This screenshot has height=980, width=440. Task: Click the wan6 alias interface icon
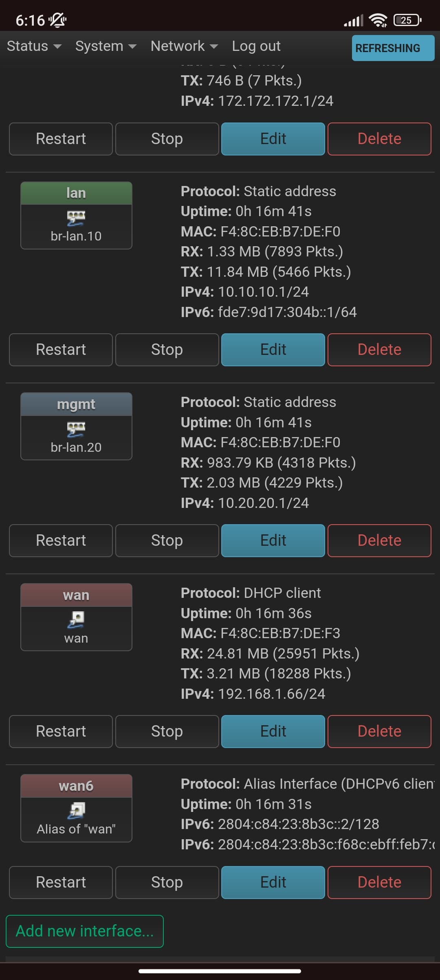[76, 810]
